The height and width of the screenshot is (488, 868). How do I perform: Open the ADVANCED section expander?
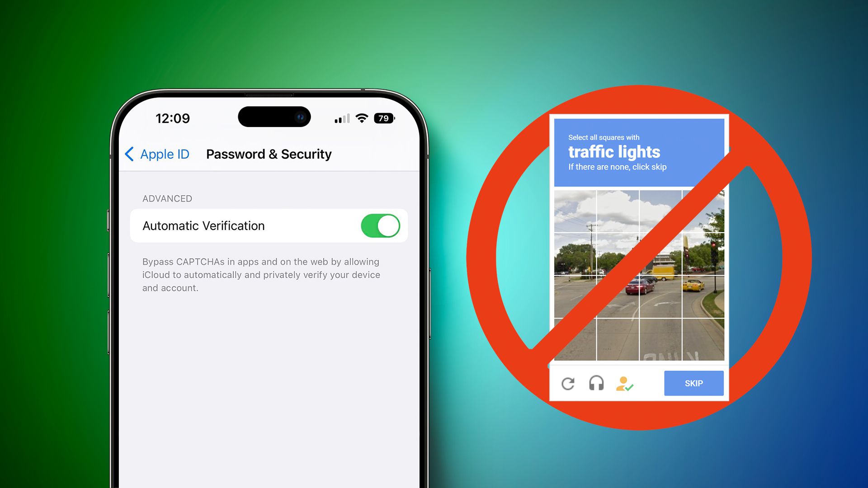pyautogui.click(x=166, y=198)
